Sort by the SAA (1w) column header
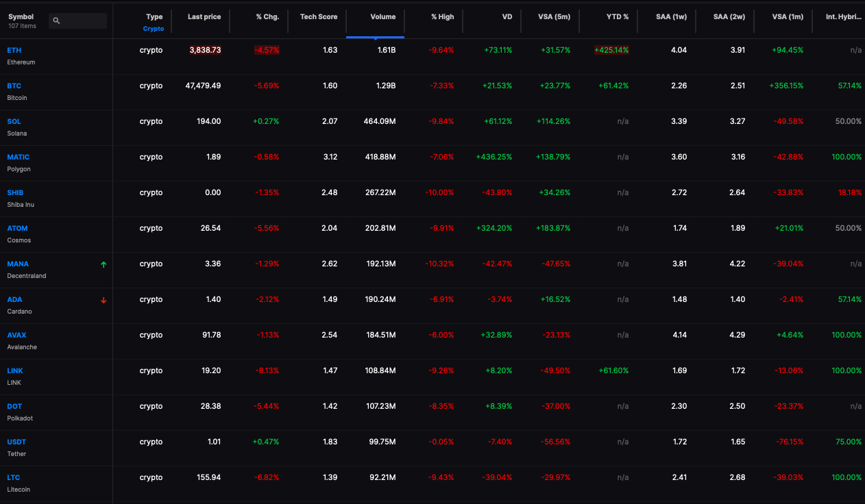The image size is (865, 504). (671, 16)
